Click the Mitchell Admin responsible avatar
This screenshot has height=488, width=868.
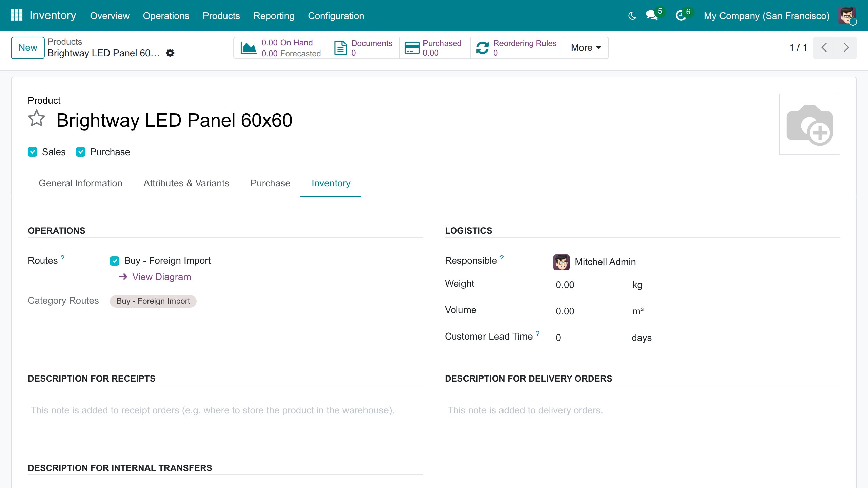tap(561, 262)
